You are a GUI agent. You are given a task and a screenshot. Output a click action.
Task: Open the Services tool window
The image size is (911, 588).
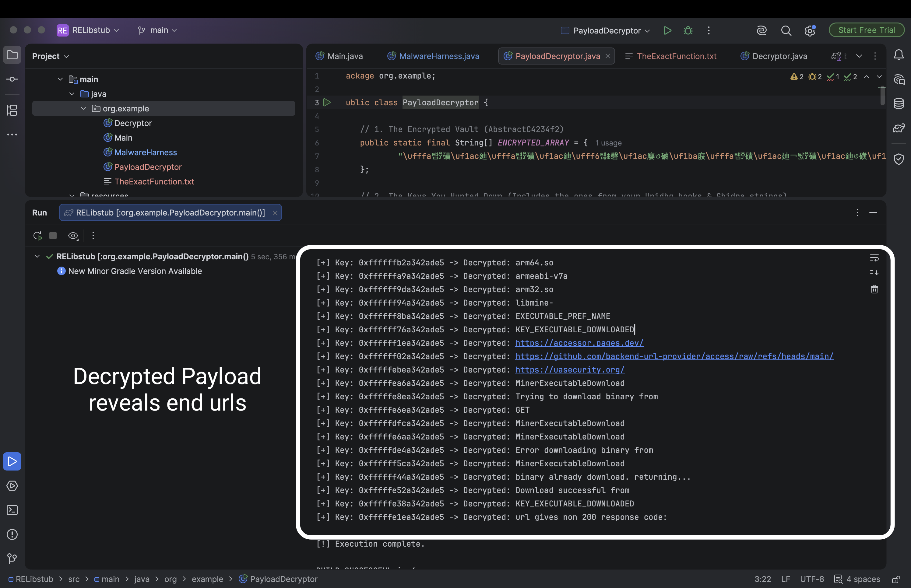[x=12, y=486]
